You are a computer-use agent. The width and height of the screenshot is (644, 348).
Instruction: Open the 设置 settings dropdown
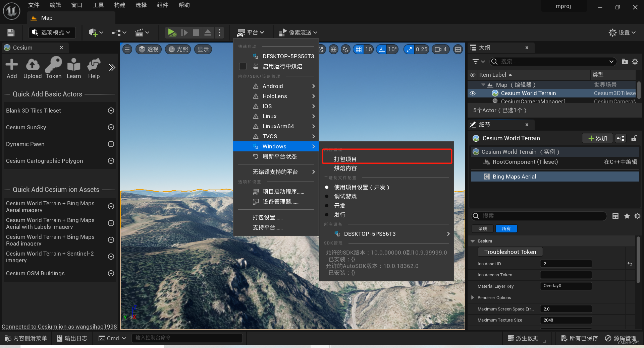point(622,32)
